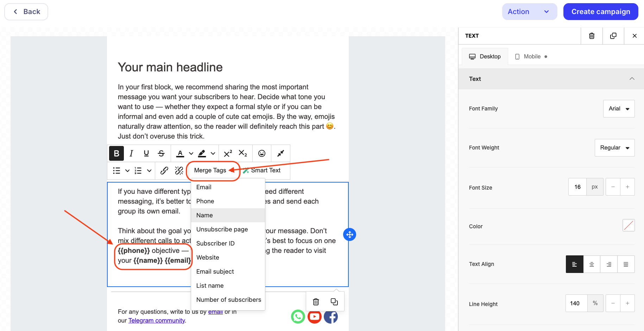Apply superscript formatting
Viewport: 644px width, 331px height.
point(228,153)
